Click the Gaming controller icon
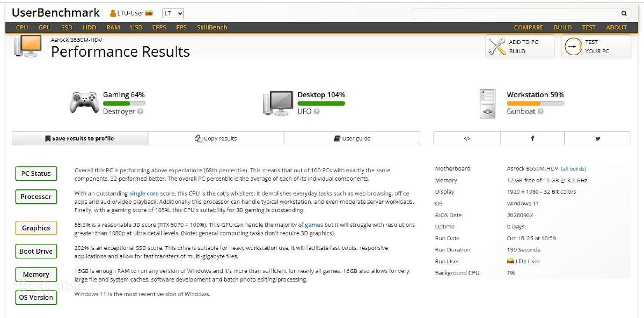The height and width of the screenshot is (318, 644). [x=84, y=102]
